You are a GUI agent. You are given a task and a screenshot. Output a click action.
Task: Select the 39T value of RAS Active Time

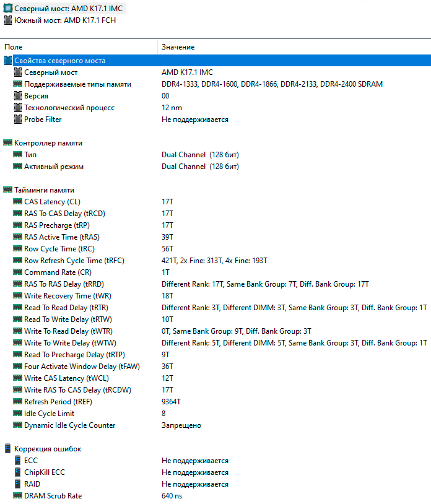[x=167, y=237]
